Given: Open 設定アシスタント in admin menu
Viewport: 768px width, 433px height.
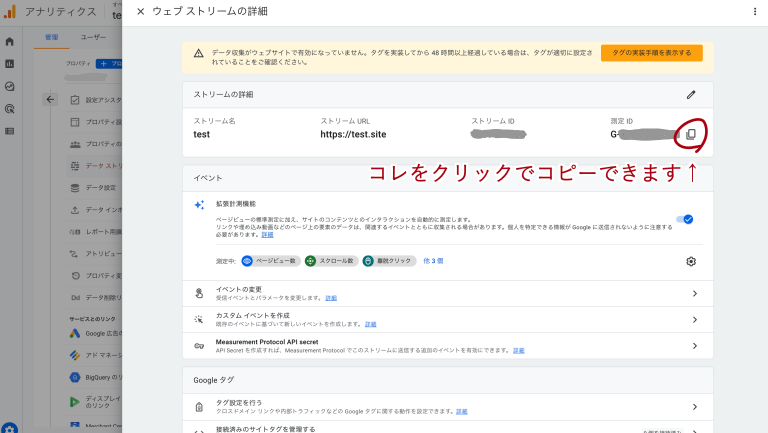Looking at the screenshot, I should coord(96,100).
